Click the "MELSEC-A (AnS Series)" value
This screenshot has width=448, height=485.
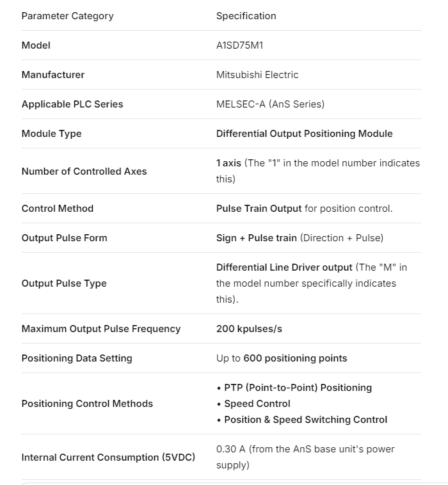point(270,104)
